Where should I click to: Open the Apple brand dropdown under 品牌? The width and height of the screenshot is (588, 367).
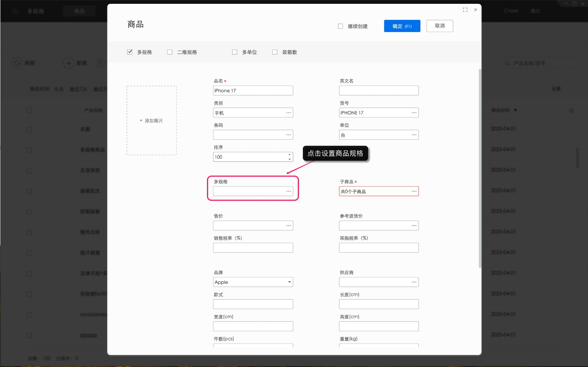click(289, 282)
